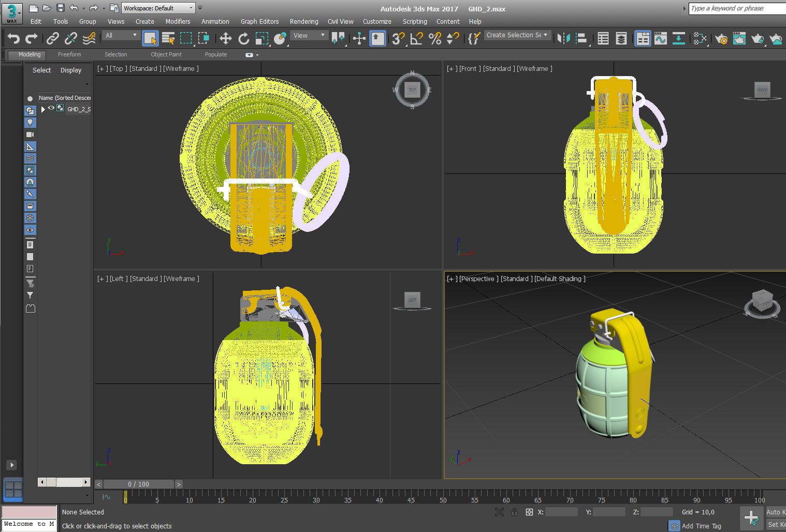
Task: Activate the Select and Scale tool
Action: 262,38
